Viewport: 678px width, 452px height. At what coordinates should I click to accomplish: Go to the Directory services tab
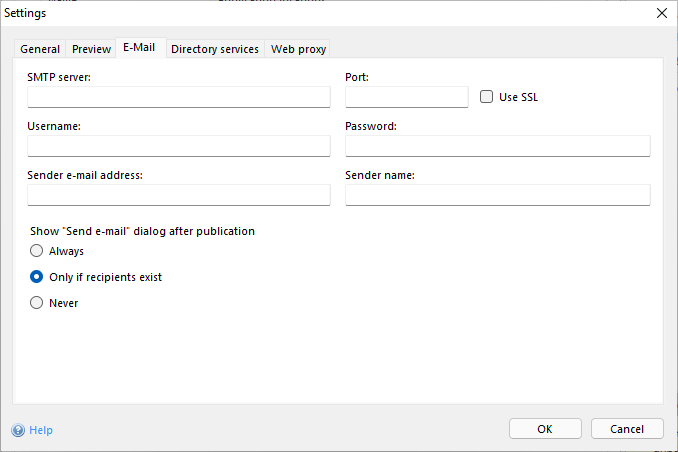coord(214,49)
